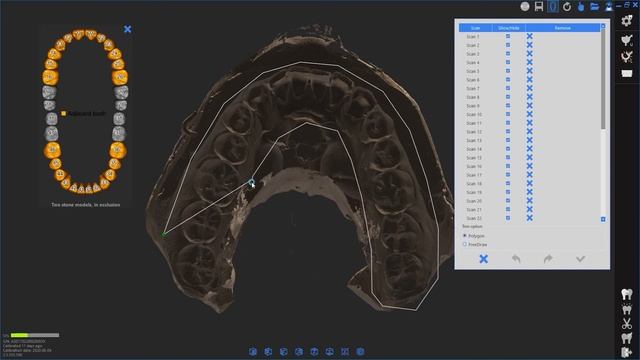Viewport: 640px width, 360px height.
Task: Click the exit door icon at bottom right
Action: pos(627,352)
